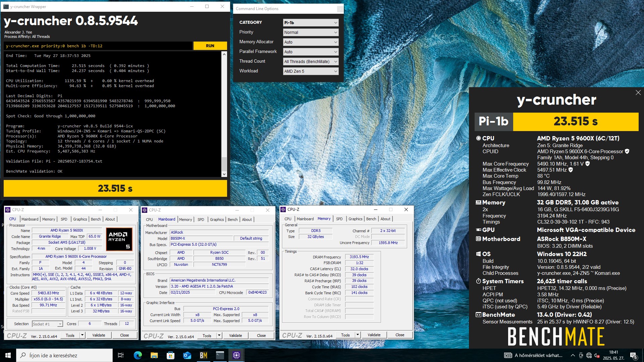The width and height of the screenshot is (644, 362).
Task: Click the System Timers stopwatch icon in BenchMate
Action: [x=478, y=281]
